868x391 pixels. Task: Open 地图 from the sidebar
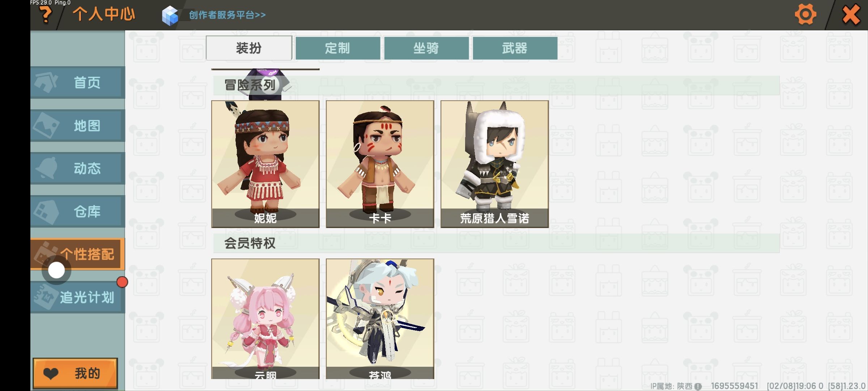(78, 126)
